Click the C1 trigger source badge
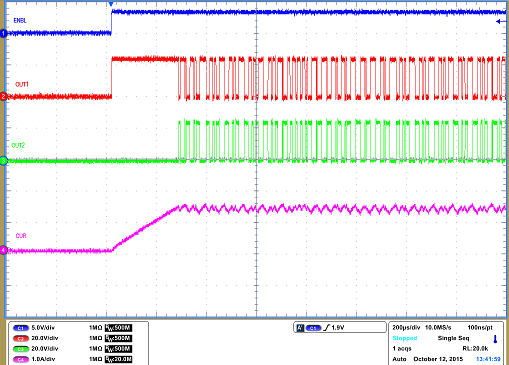 coord(313,328)
